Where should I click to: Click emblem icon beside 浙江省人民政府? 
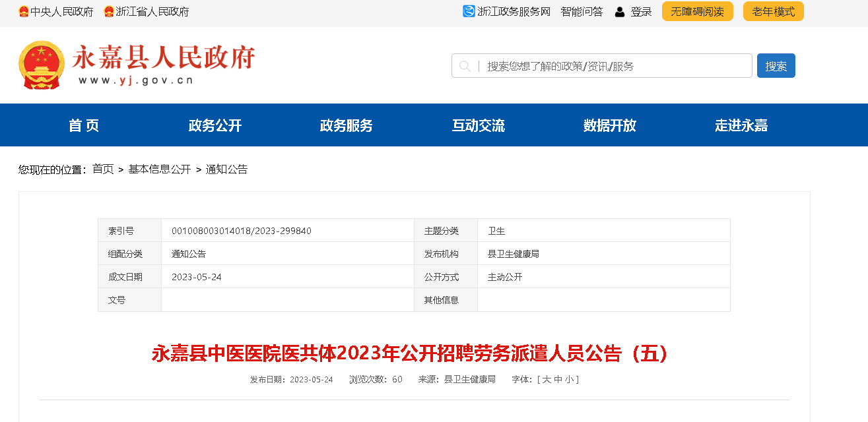click(x=109, y=12)
